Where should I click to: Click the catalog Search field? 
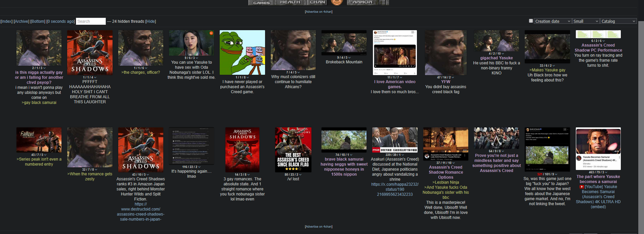[x=91, y=21]
